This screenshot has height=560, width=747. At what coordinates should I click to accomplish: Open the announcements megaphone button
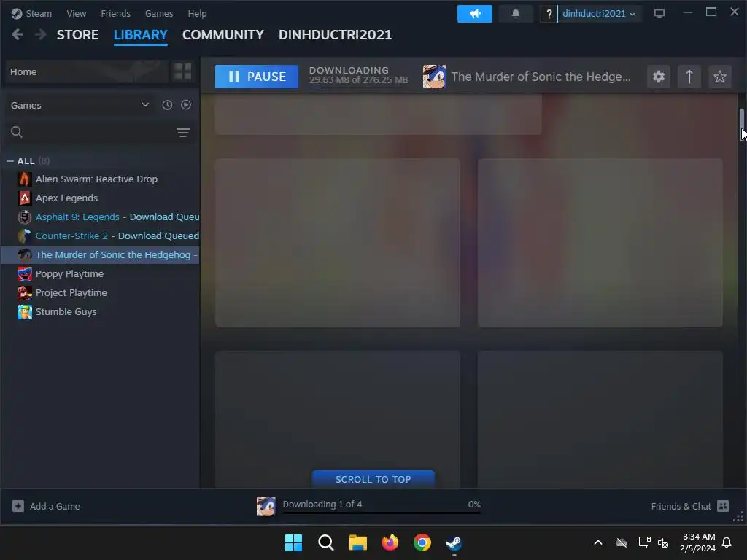[x=474, y=14]
